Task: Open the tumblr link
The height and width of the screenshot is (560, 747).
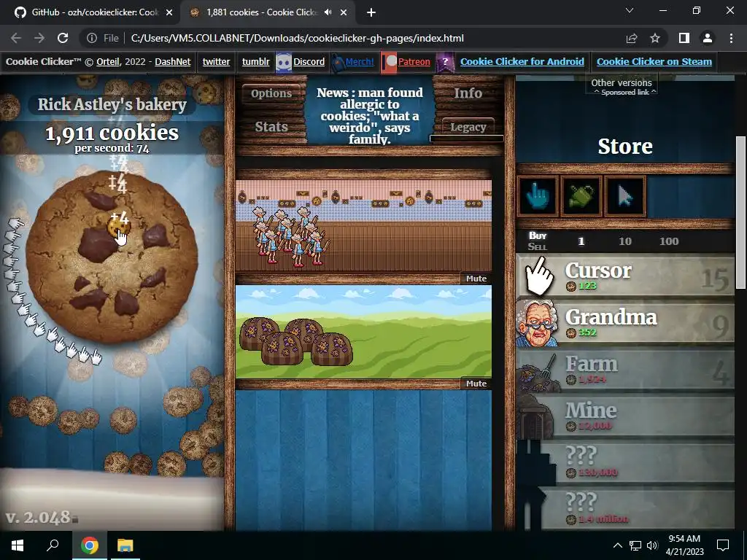Action: pos(255,61)
